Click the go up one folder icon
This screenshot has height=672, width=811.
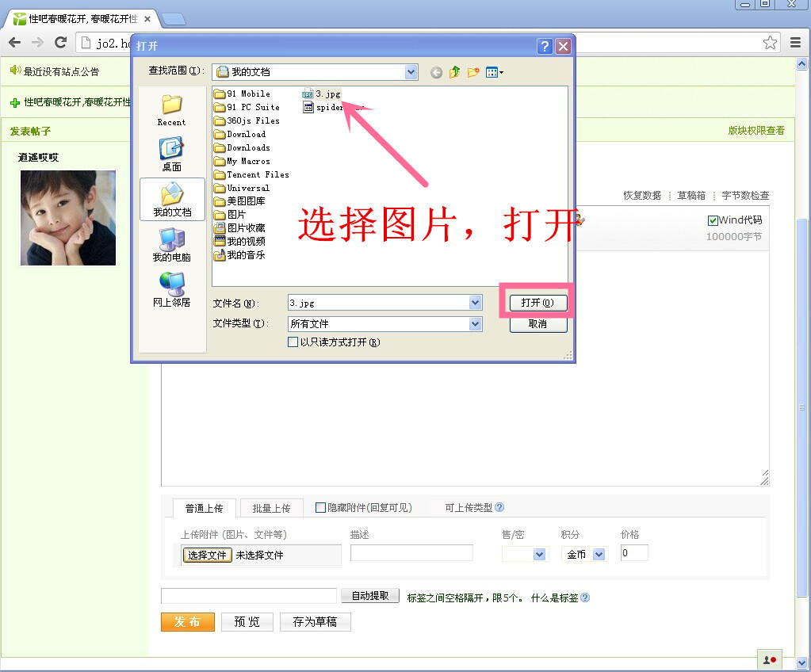click(x=454, y=72)
